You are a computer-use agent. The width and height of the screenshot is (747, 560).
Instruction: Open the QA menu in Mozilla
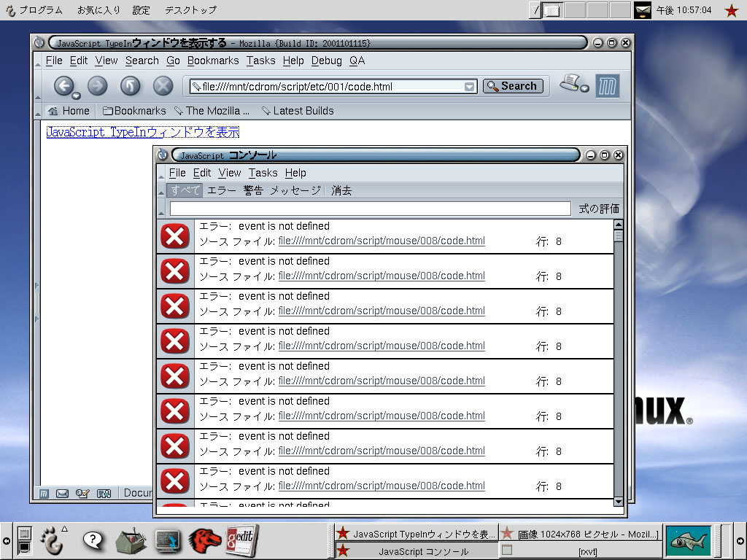pos(357,61)
